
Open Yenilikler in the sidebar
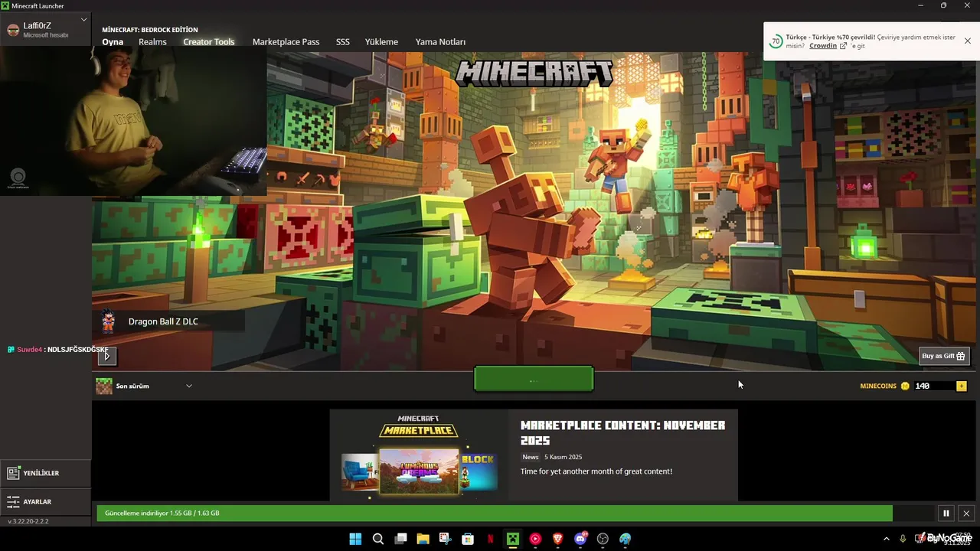45,473
